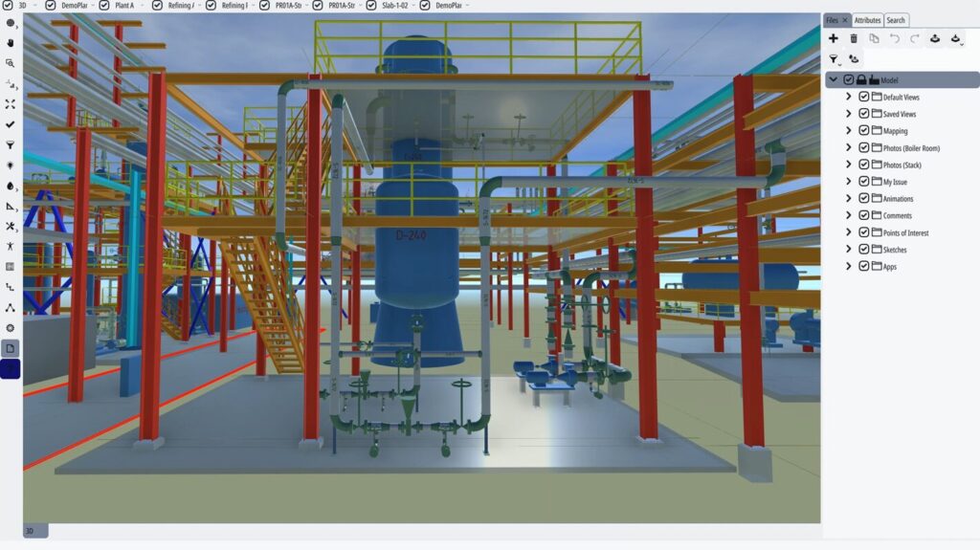Toggle the Mapping folder checkbox
The image size is (980, 550).
click(864, 131)
